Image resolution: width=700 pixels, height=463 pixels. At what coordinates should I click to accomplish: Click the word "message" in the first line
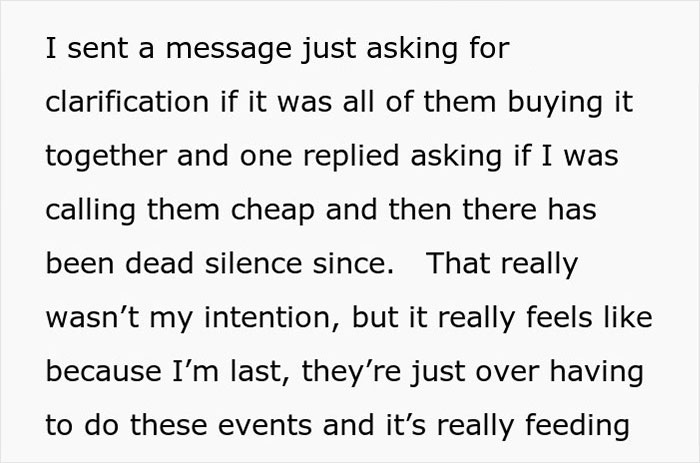pos(229,50)
